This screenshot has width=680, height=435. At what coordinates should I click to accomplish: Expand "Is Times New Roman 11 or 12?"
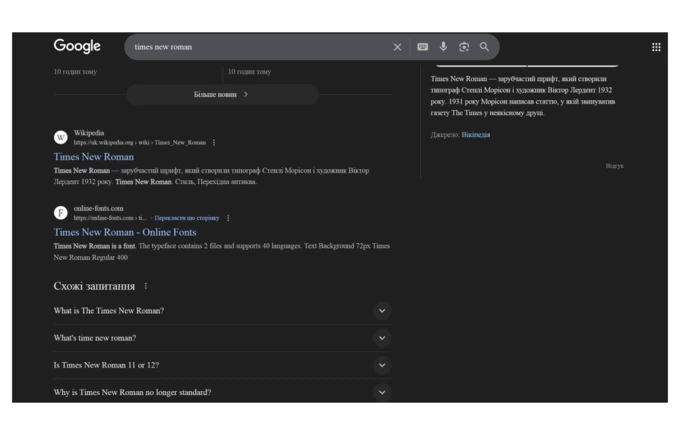point(381,365)
